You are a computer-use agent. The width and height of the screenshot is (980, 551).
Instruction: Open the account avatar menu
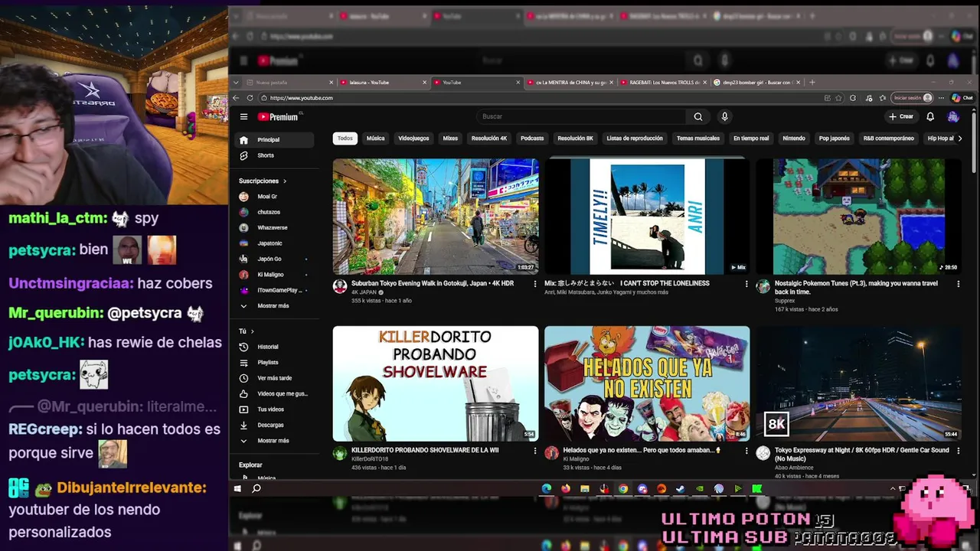click(x=953, y=116)
